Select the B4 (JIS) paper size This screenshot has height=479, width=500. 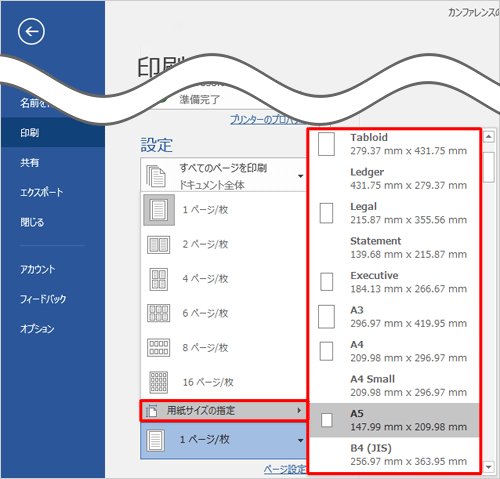click(x=394, y=455)
